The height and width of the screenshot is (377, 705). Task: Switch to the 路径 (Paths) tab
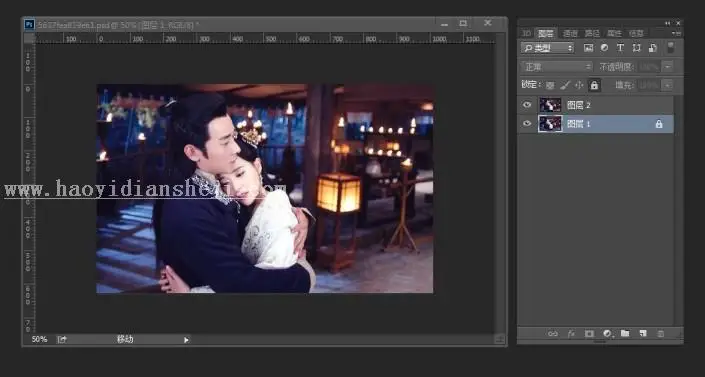592,33
